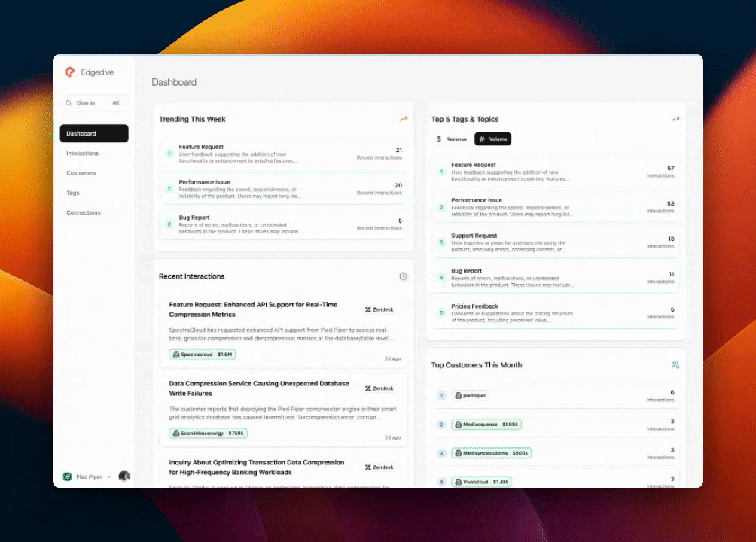Expand the Pied Piper workspace dropdown
This screenshot has height=542, width=756.
108,477
